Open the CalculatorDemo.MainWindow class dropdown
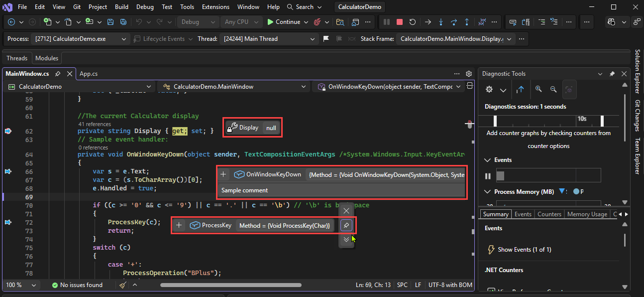 pos(235,86)
